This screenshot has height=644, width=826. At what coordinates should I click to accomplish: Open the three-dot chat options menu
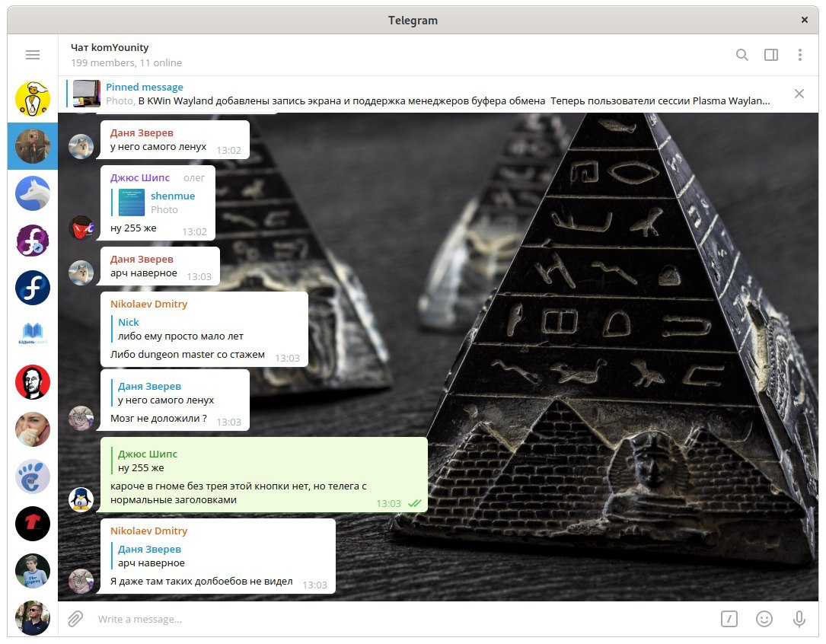point(799,55)
